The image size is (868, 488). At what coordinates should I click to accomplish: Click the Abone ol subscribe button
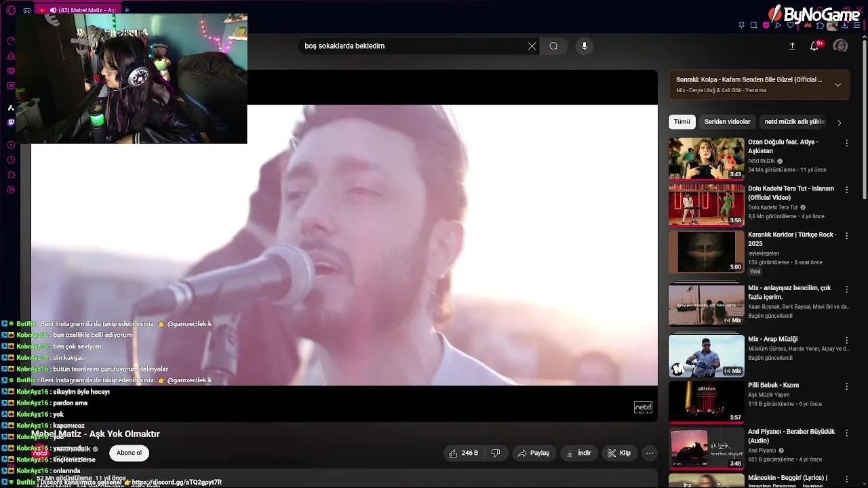tap(129, 453)
